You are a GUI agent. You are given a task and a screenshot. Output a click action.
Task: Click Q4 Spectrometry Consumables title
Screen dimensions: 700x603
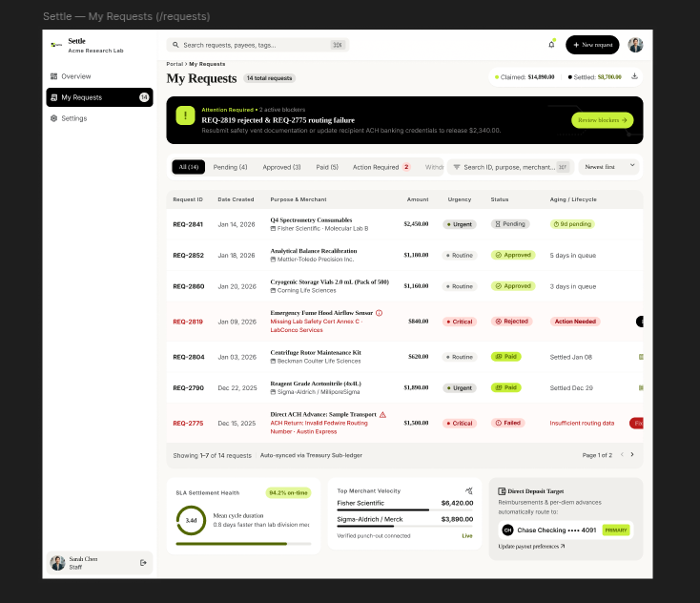pyautogui.click(x=311, y=219)
